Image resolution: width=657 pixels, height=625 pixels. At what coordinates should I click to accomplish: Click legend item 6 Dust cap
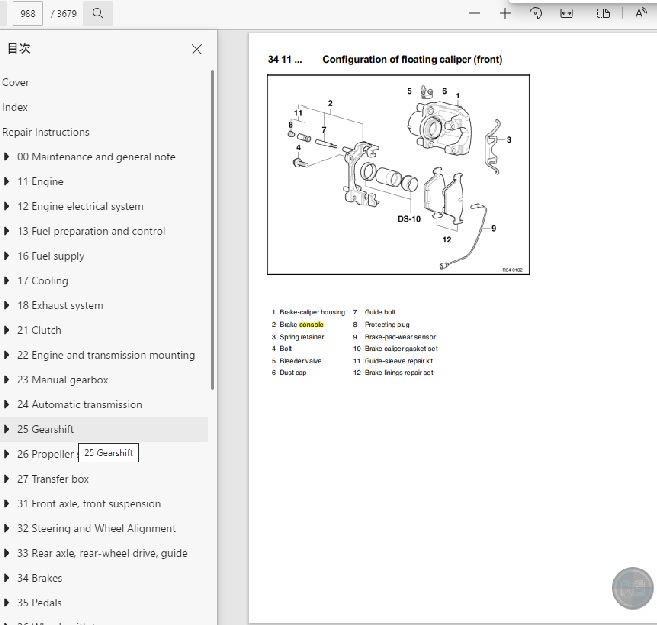coord(289,373)
